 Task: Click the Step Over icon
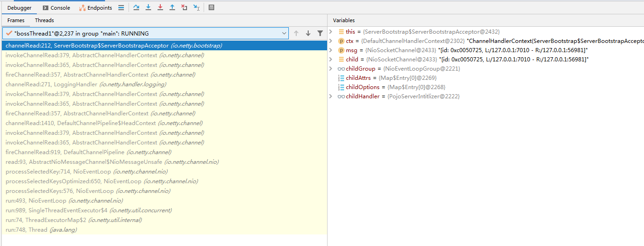point(136,8)
